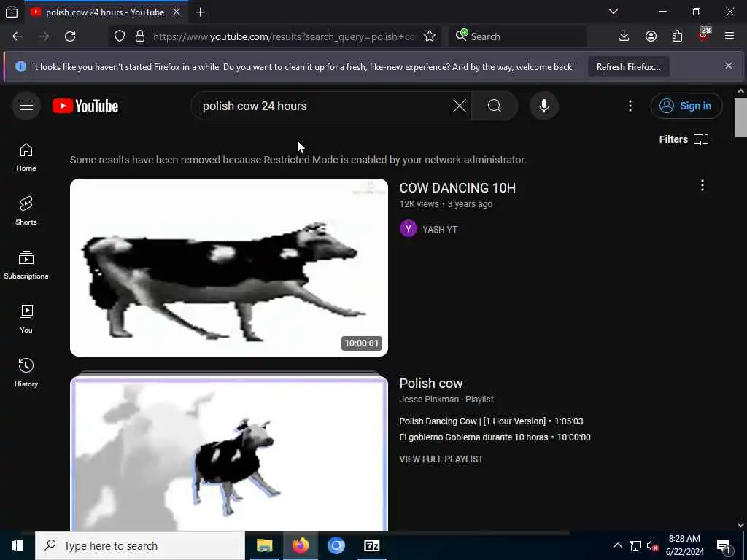Open 7-Zip from taskbar

pyautogui.click(x=371, y=545)
